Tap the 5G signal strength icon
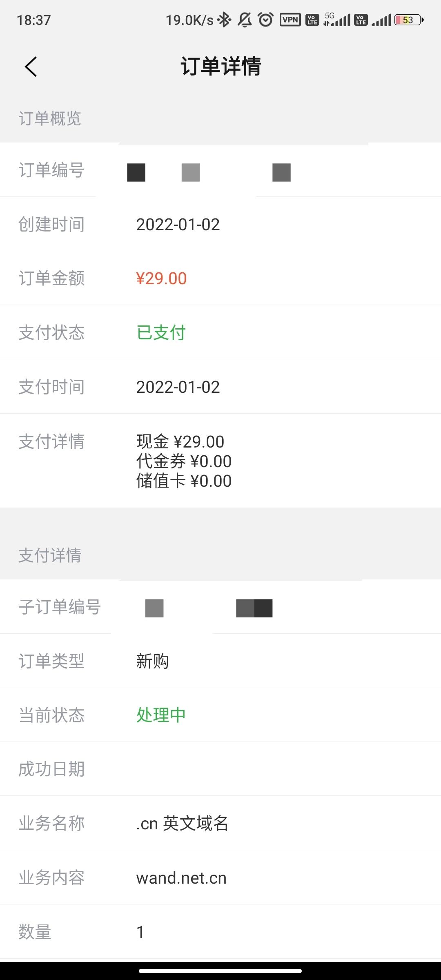Image resolution: width=441 pixels, height=980 pixels. [337, 20]
